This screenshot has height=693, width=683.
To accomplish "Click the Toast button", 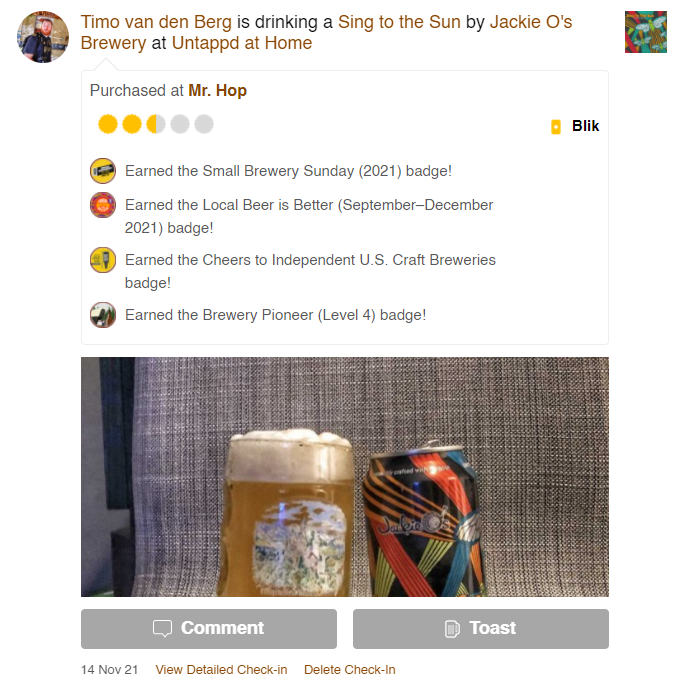I will [x=481, y=628].
